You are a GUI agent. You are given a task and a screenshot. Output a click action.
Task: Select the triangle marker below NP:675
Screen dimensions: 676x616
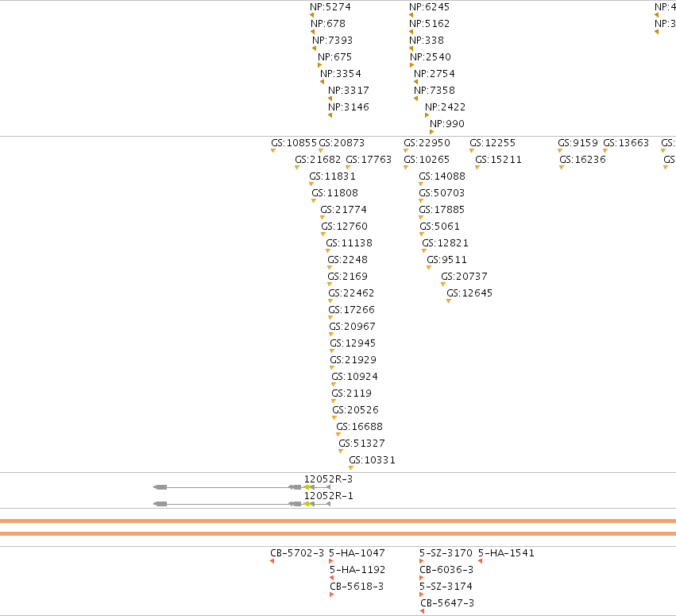[x=319, y=65]
